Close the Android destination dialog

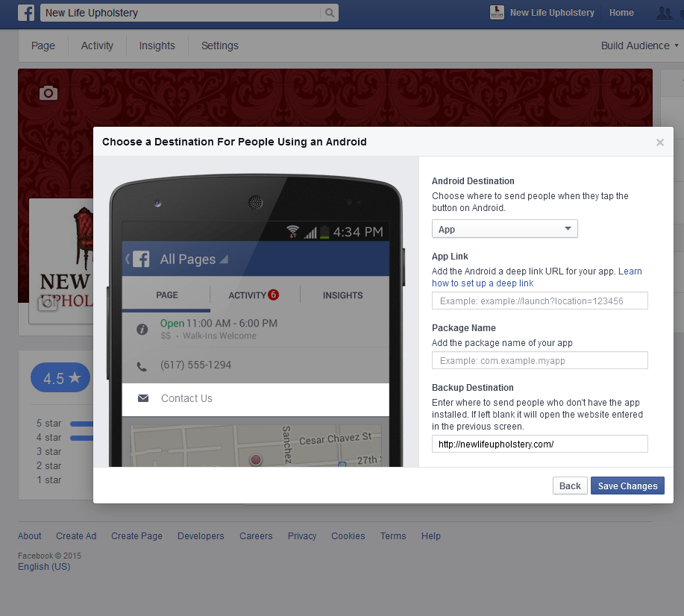coord(659,142)
